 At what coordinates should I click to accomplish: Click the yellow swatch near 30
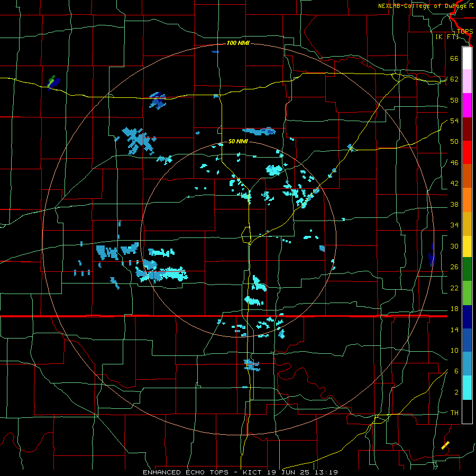[467, 246]
